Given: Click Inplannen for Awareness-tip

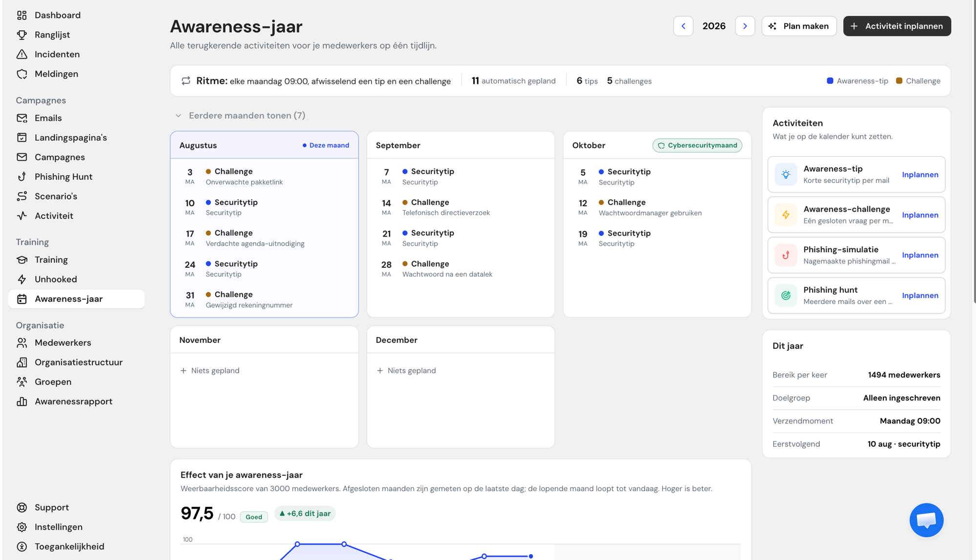Looking at the screenshot, I should pos(920,175).
